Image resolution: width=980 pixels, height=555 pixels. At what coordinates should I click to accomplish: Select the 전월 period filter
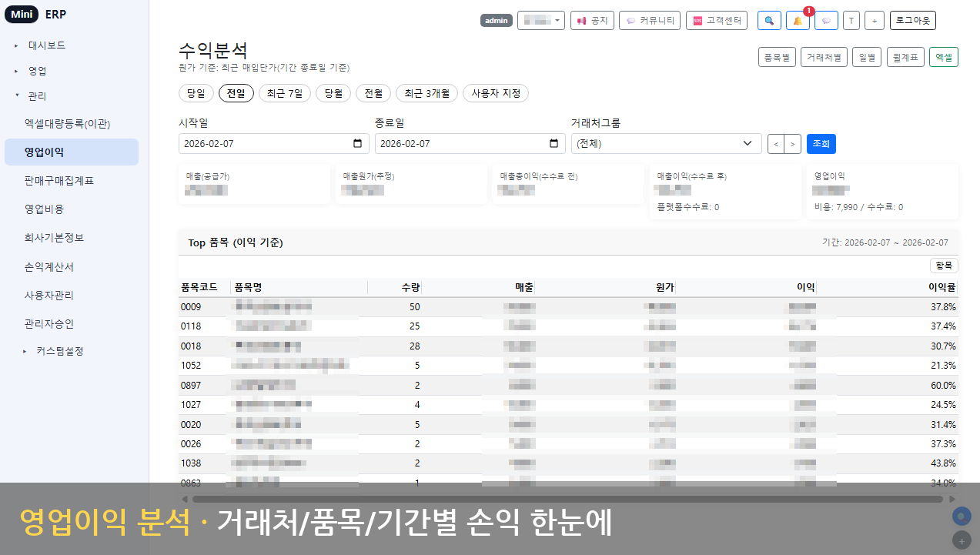373,93
